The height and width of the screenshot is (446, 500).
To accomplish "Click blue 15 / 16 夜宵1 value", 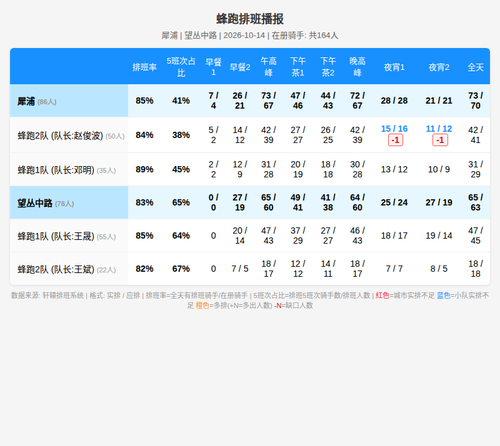I will point(394,129).
